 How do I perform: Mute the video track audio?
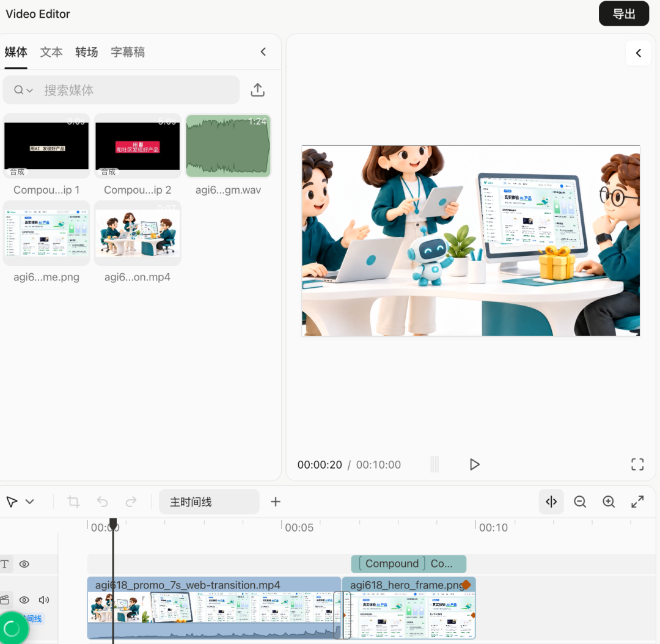pyautogui.click(x=44, y=600)
